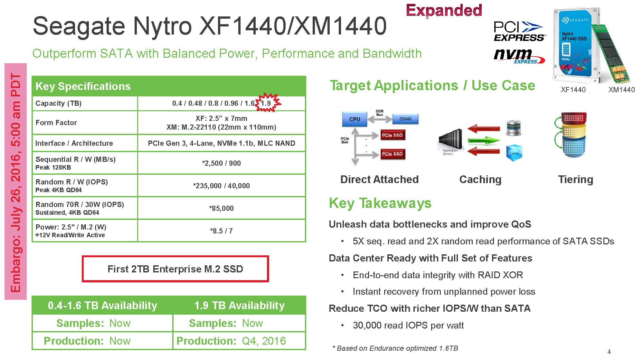Click the CPU block in diagram
644x363 pixels.
tap(355, 119)
